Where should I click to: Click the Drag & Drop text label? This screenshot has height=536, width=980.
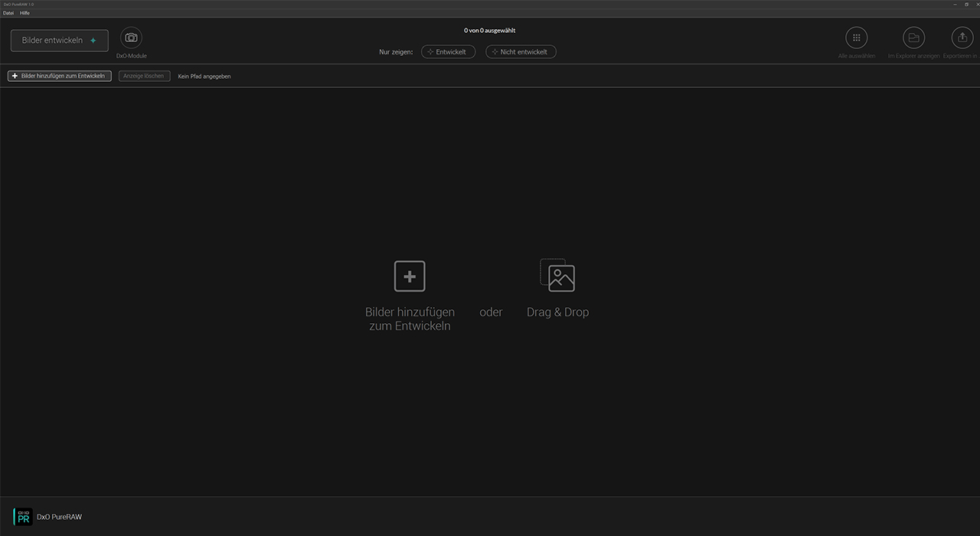557,312
